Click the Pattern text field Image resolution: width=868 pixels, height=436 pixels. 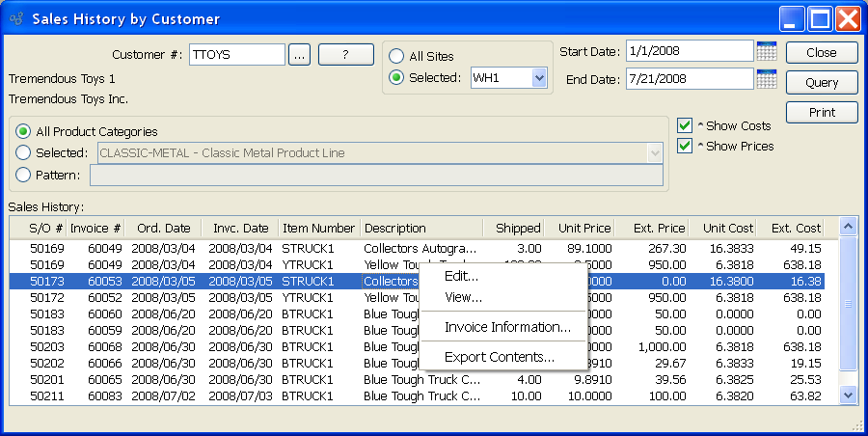(x=376, y=175)
